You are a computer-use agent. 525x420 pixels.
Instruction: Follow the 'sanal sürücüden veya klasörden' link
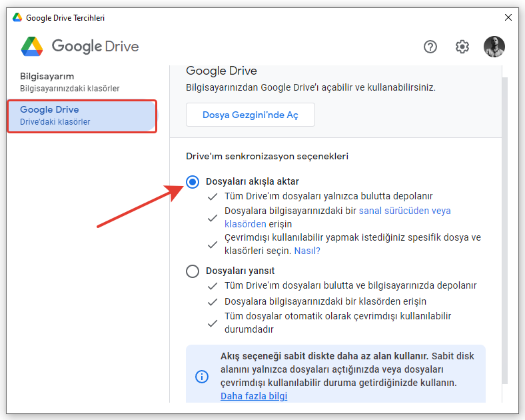point(404,211)
